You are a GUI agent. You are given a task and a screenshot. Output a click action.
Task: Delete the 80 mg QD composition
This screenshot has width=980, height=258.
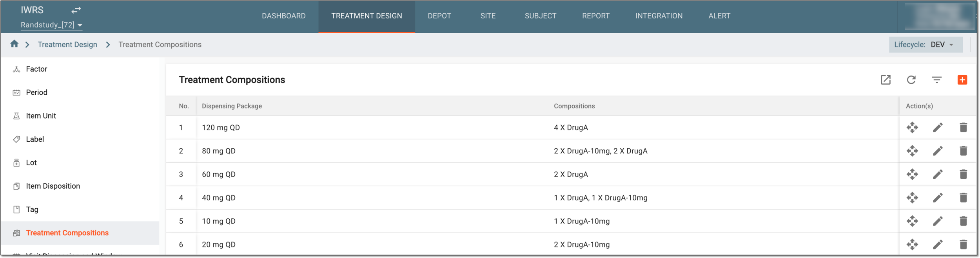click(963, 151)
